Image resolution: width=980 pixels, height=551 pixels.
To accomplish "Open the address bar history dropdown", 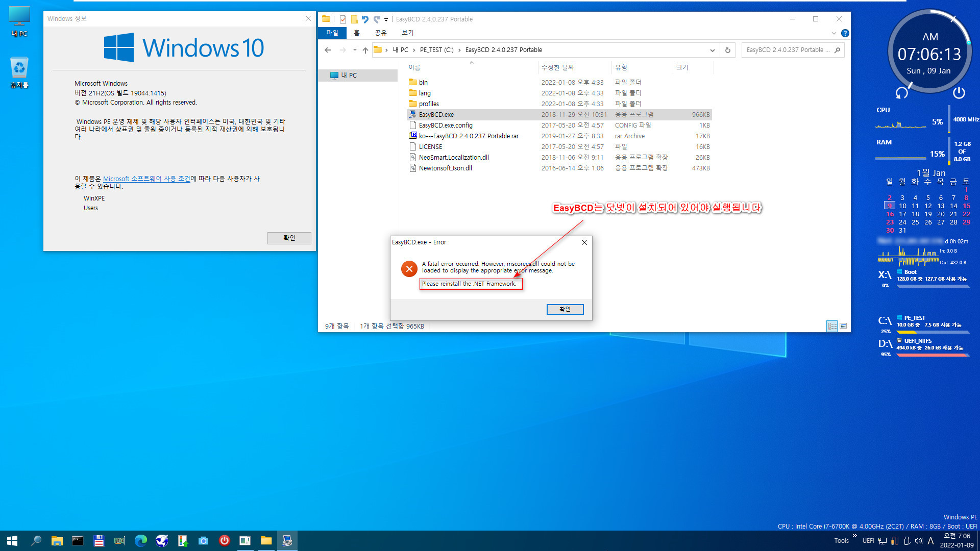I will [x=712, y=50].
